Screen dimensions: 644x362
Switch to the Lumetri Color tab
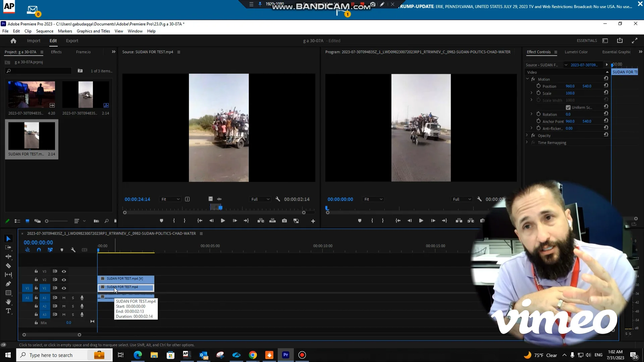pyautogui.click(x=576, y=52)
